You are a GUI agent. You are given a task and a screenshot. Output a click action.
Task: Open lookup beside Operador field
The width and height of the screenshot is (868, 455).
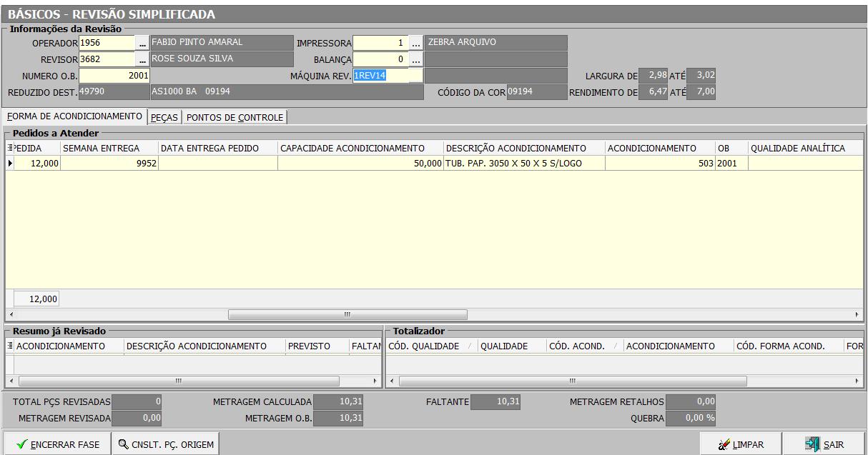[142, 44]
